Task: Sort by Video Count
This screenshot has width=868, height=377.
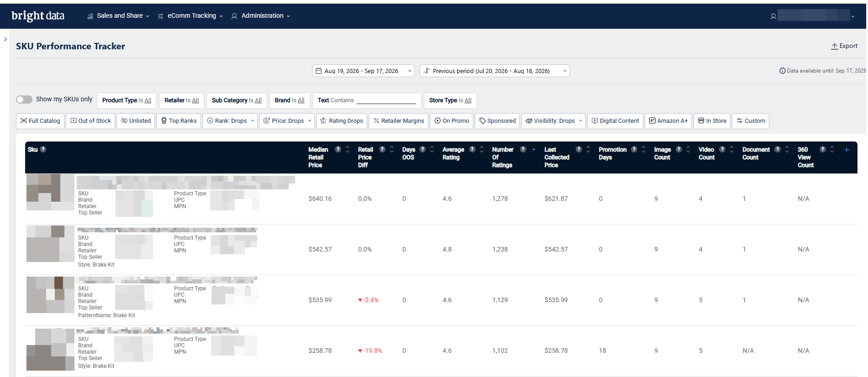Action: pos(731,149)
